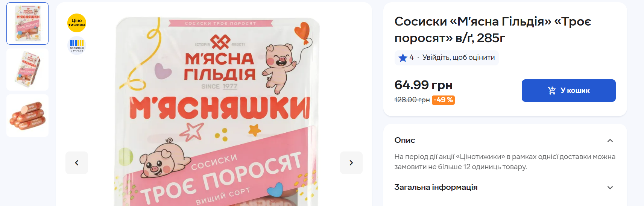
Task: Click the Опис section heading
Action: (x=405, y=140)
